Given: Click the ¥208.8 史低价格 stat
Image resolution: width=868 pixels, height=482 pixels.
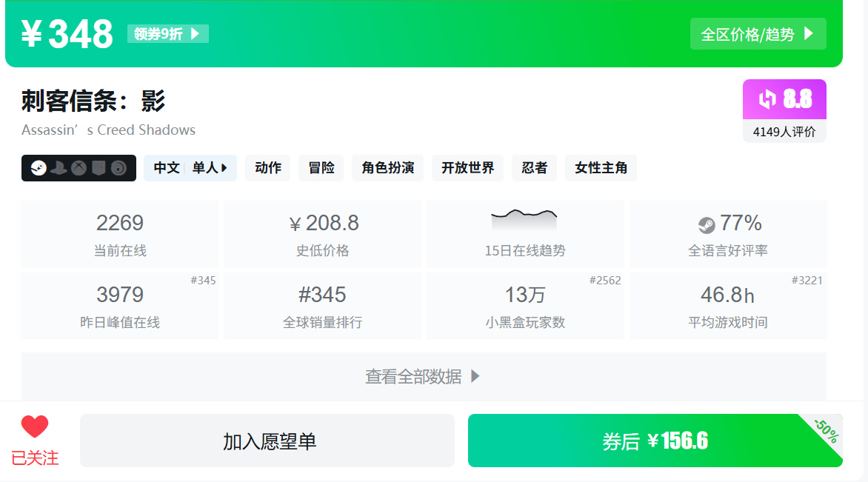Looking at the screenshot, I should pyautogui.click(x=323, y=234).
